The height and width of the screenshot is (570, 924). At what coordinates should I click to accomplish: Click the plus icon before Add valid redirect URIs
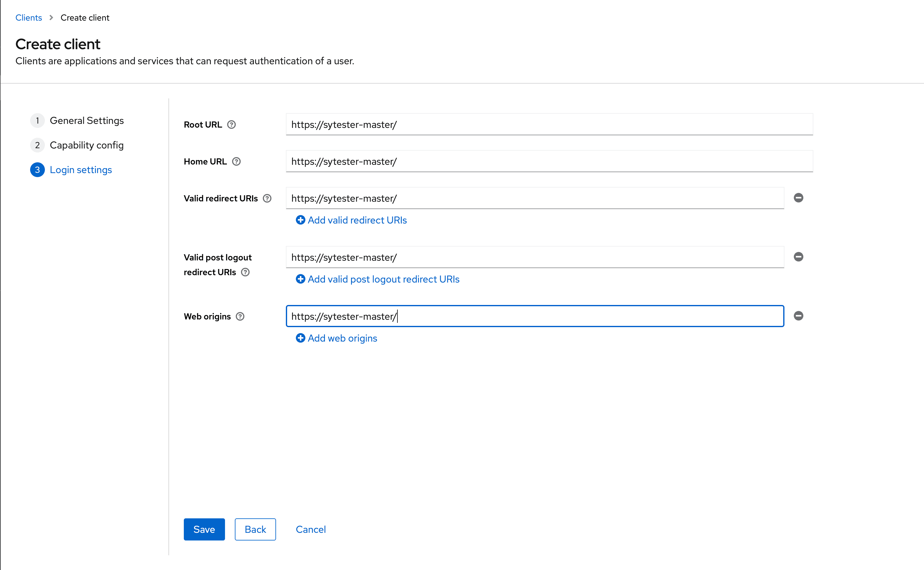pos(300,220)
